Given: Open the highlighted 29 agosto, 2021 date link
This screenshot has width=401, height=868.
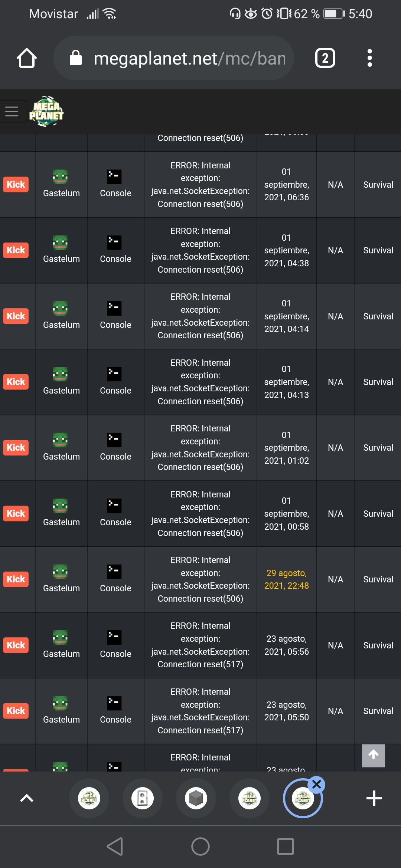Looking at the screenshot, I should [286, 579].
